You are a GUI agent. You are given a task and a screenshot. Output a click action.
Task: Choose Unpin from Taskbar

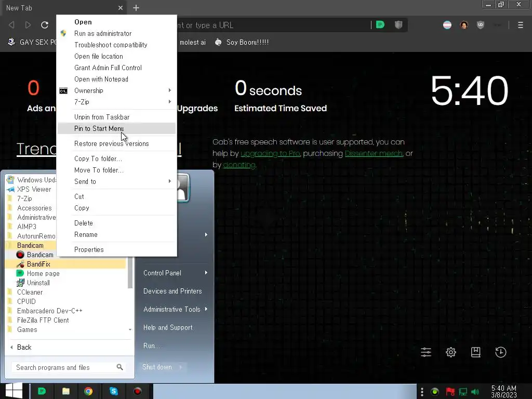pos(117,117)
